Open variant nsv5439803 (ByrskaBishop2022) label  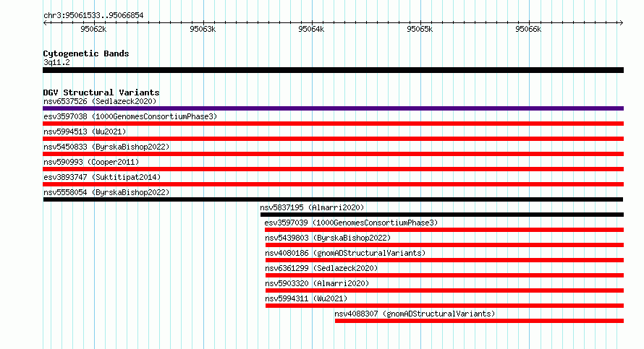click(x=328, y=238)
